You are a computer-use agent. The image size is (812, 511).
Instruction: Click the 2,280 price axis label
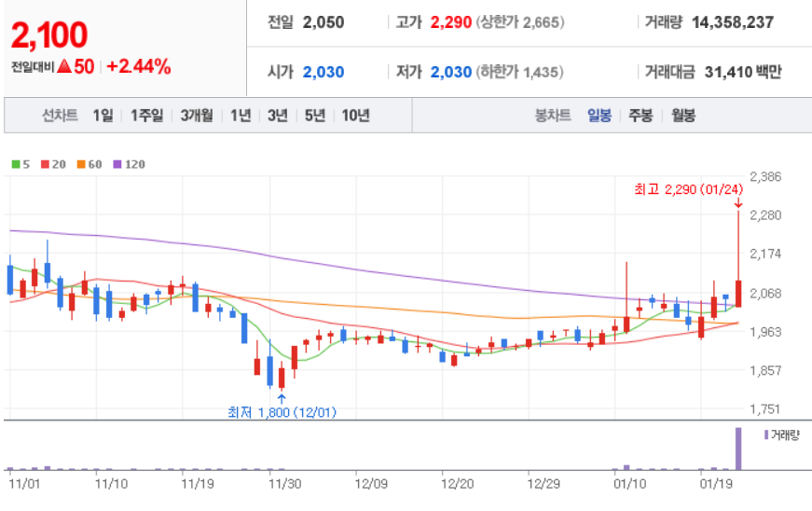coord(765,214)
